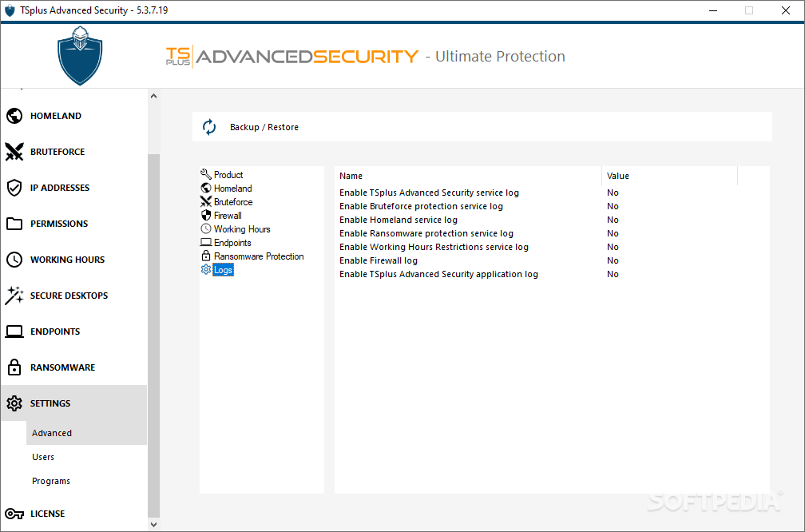Click the Working Hours clock icon in tree
This screenshot has height=532, width=805.
click(x=206, y=228)
